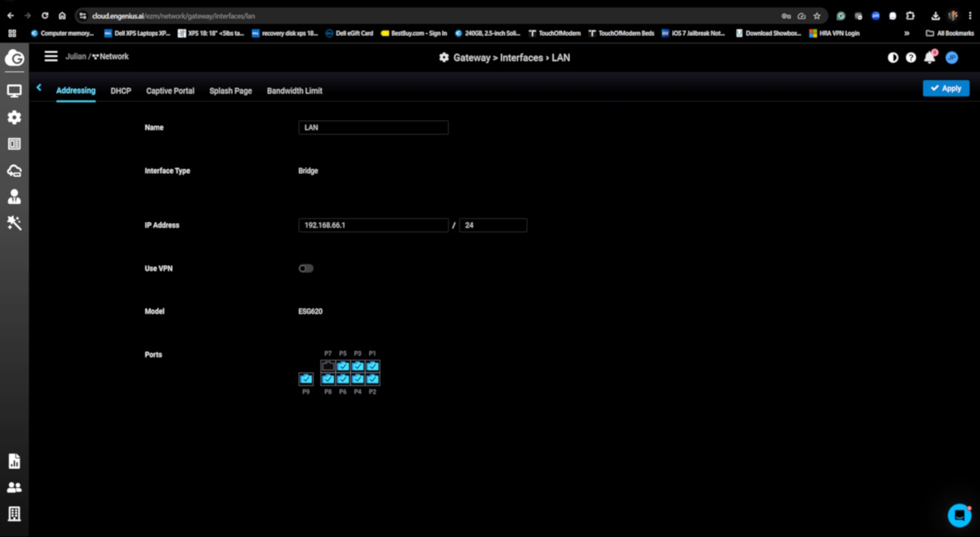
Task: Switch to the DHCP tab
Action: 121,91
